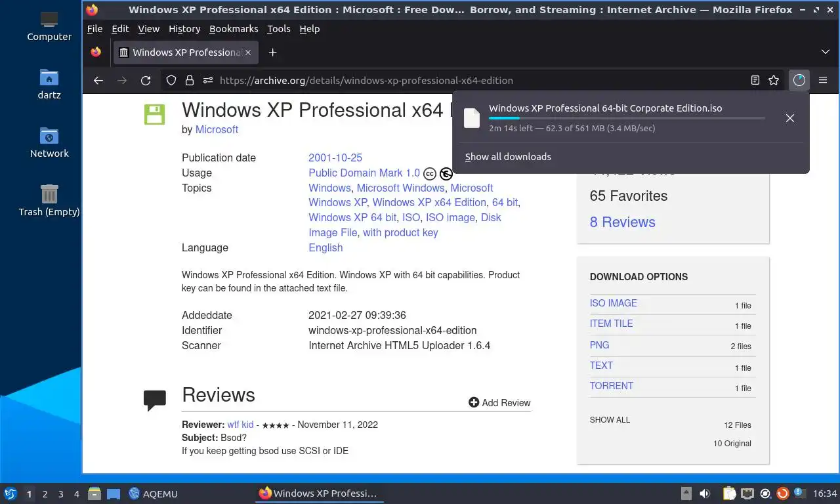Download the TORRENT file option
The height and width of the screenshot is (504, 840).
pos(611,386)
